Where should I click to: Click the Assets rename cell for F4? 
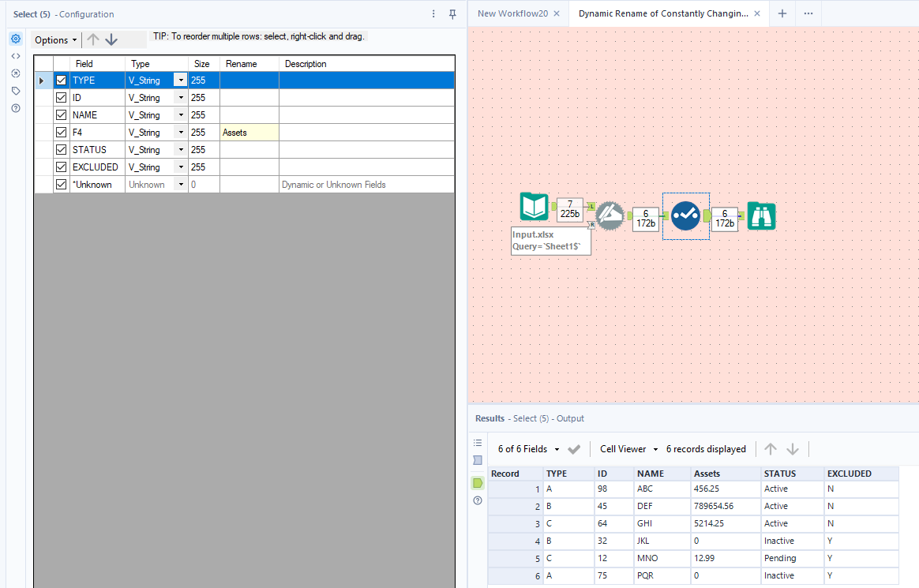[x=249, y=132]
